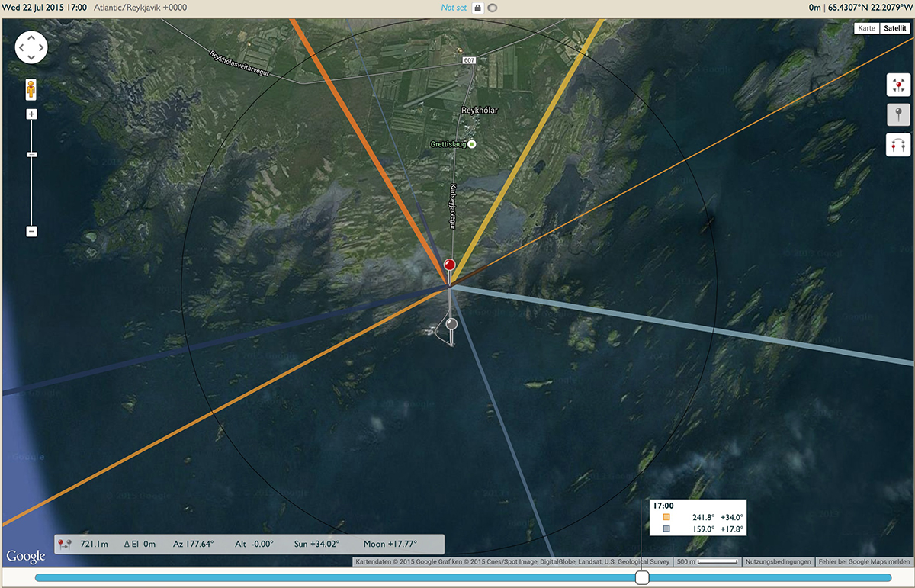Click the coordinates 65.4307°N 22.2079°W display
This screenshot has width=915, height=588.
tap(870, 8)
